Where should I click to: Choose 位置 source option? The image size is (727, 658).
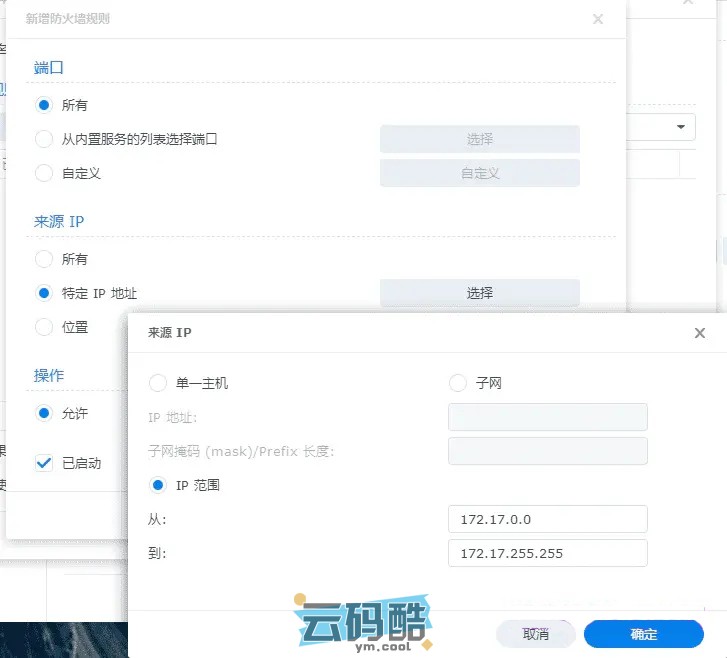(x=44, y=327)
